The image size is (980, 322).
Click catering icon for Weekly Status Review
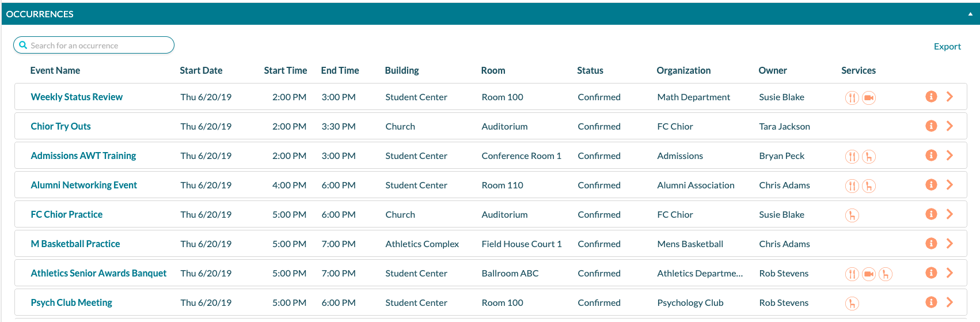coord(852,98)
